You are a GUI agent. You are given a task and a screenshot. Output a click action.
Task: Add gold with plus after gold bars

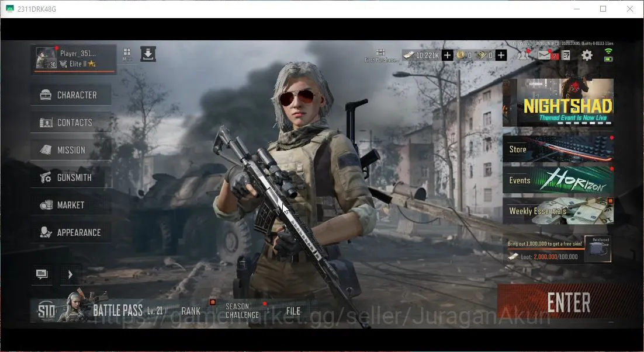[501, 55]
